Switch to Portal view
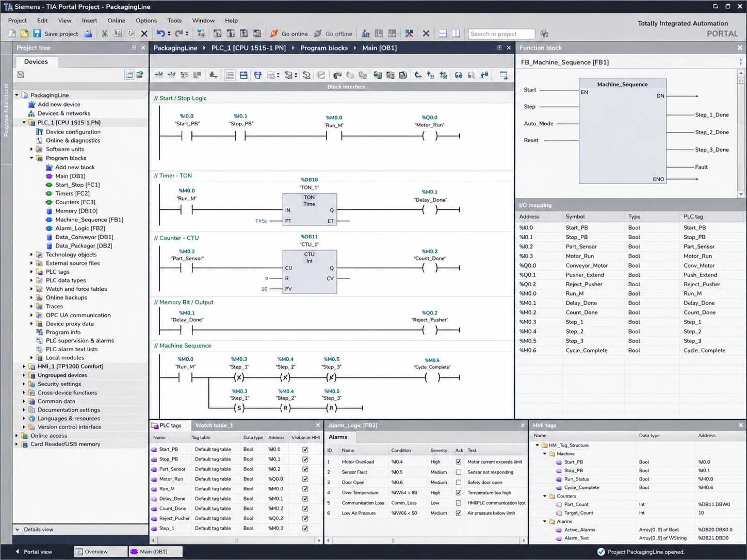Image resolution: width=747 pixels, height=560 pixels. (34, 552)
